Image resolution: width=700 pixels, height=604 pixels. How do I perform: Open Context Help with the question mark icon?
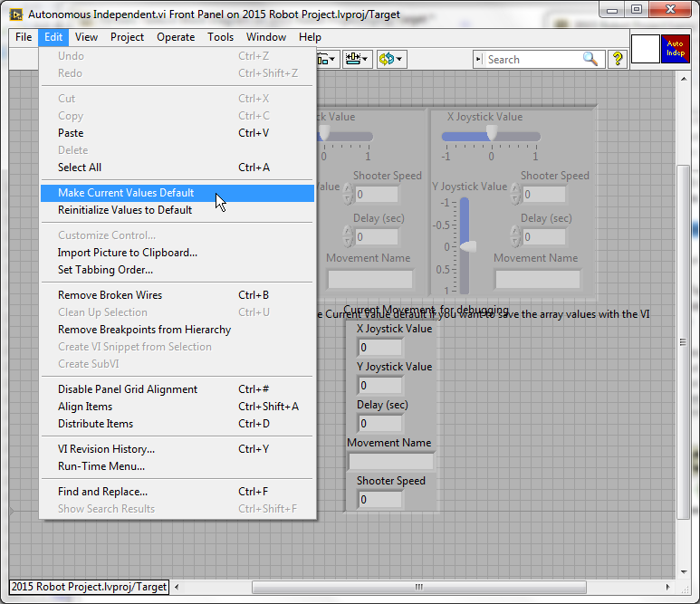pyautogui.click(x=618, y=59)
